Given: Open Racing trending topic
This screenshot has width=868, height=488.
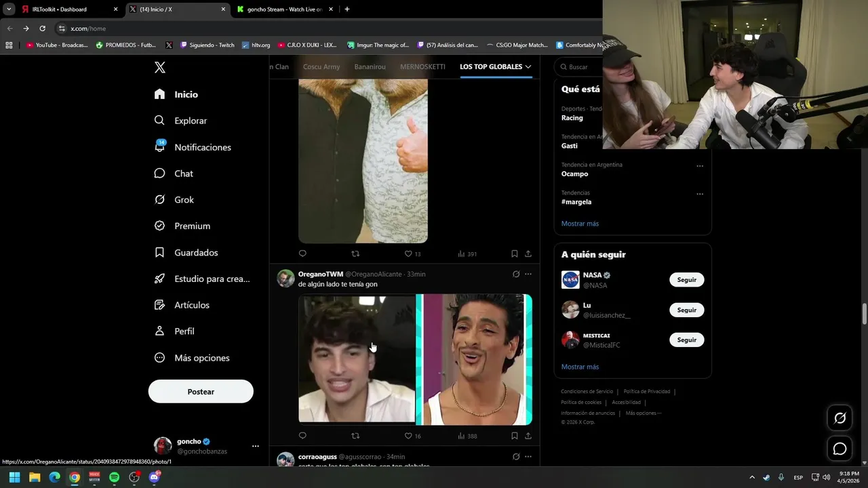Looking at the screenshot, I should pos(572,118).
